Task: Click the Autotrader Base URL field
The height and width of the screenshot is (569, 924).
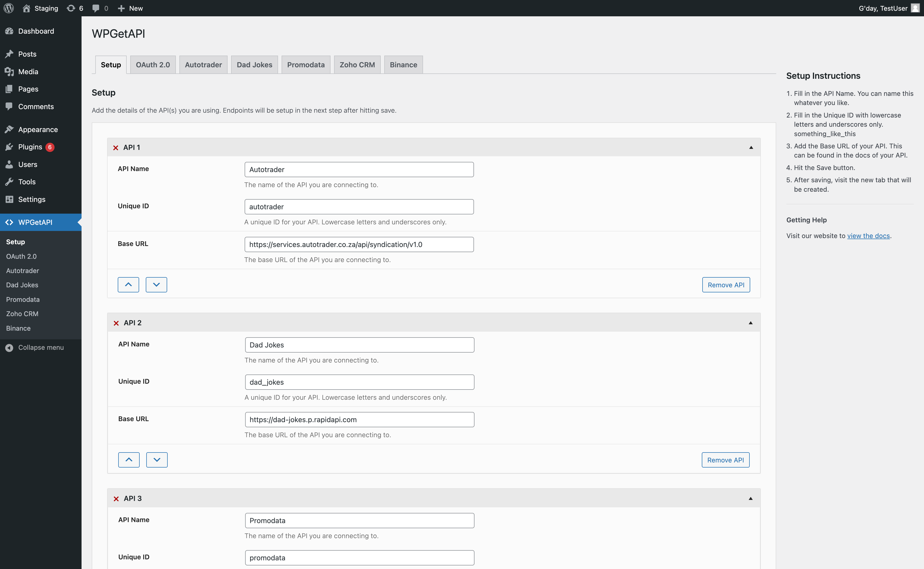Action: 359,244
